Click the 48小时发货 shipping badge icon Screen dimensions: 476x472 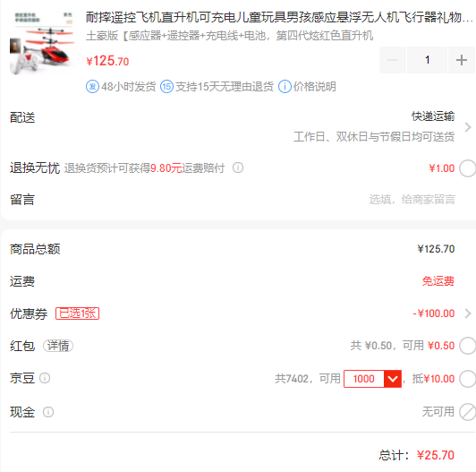coord(92,87)
